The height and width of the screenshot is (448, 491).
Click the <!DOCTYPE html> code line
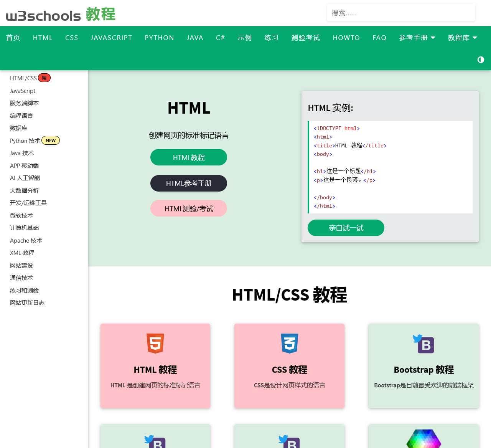(337, 128)
